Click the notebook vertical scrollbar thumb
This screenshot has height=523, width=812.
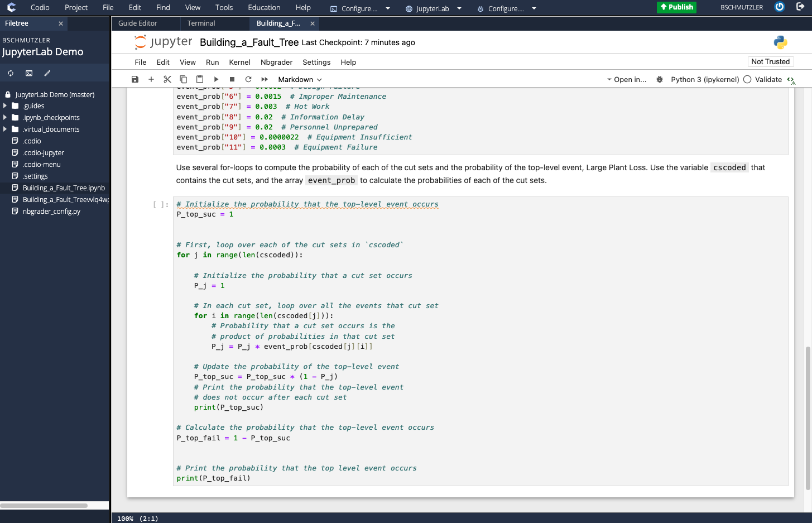click(808, 418)
